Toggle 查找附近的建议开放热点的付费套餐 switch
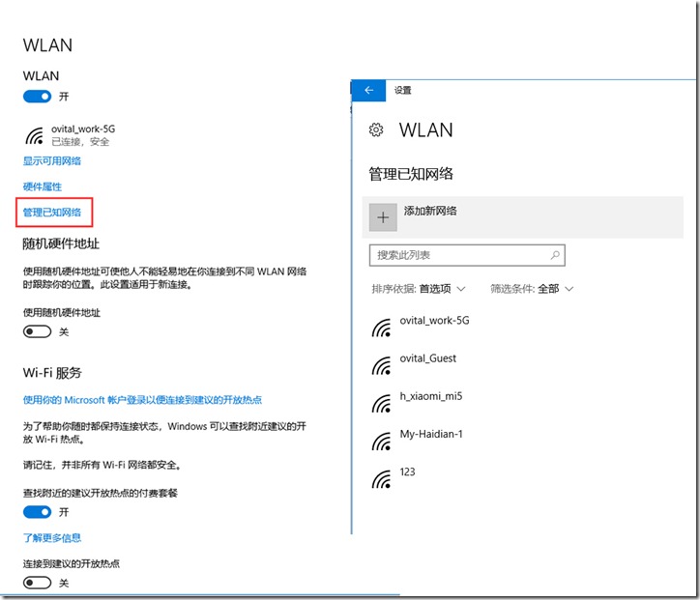The width and height of the screenshot is (700, 600). 37,512
